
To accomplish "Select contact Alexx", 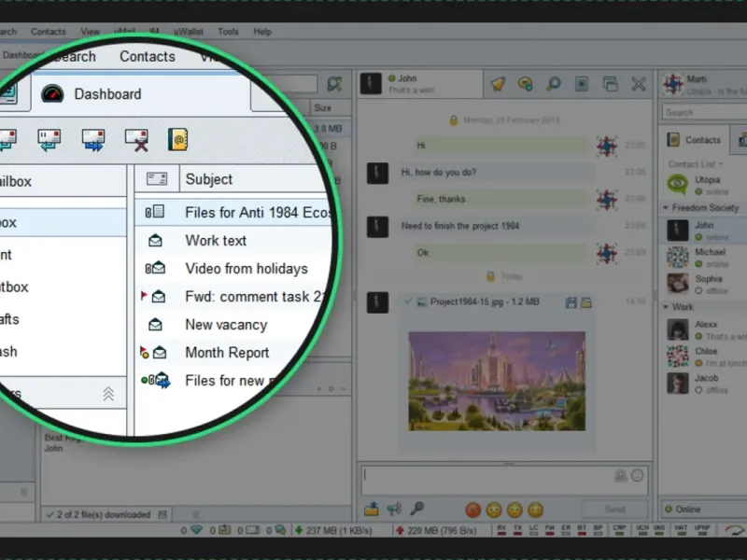I will pos(703,329).
